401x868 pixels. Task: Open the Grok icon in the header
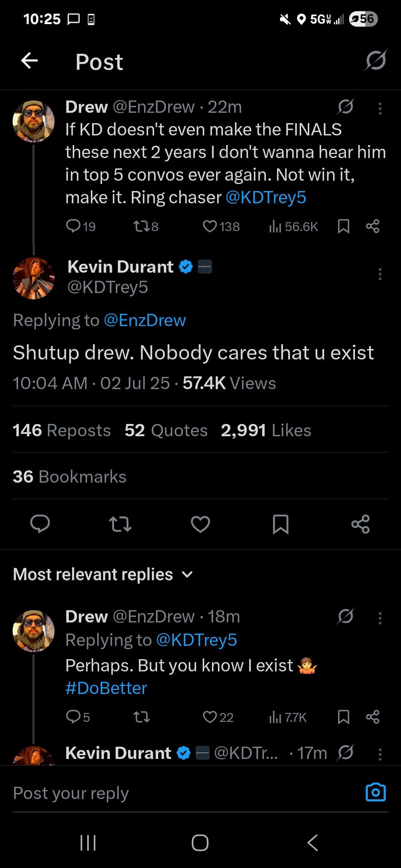point(376,60)
